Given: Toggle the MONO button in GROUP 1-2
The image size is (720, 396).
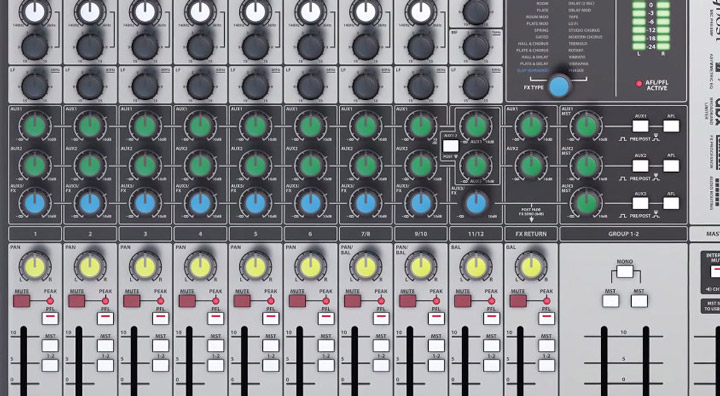Looking at the screenshot, I should [625, 272].
